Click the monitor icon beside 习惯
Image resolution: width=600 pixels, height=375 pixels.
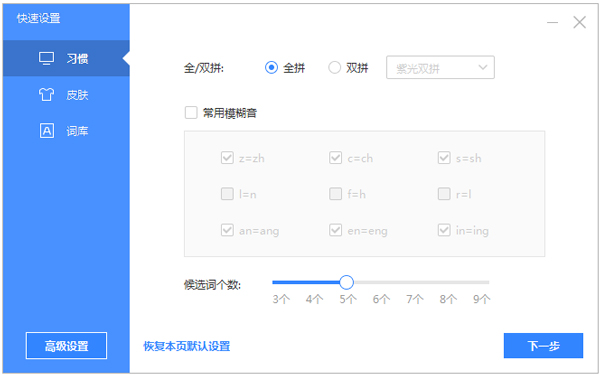click(x=47, y=59)
